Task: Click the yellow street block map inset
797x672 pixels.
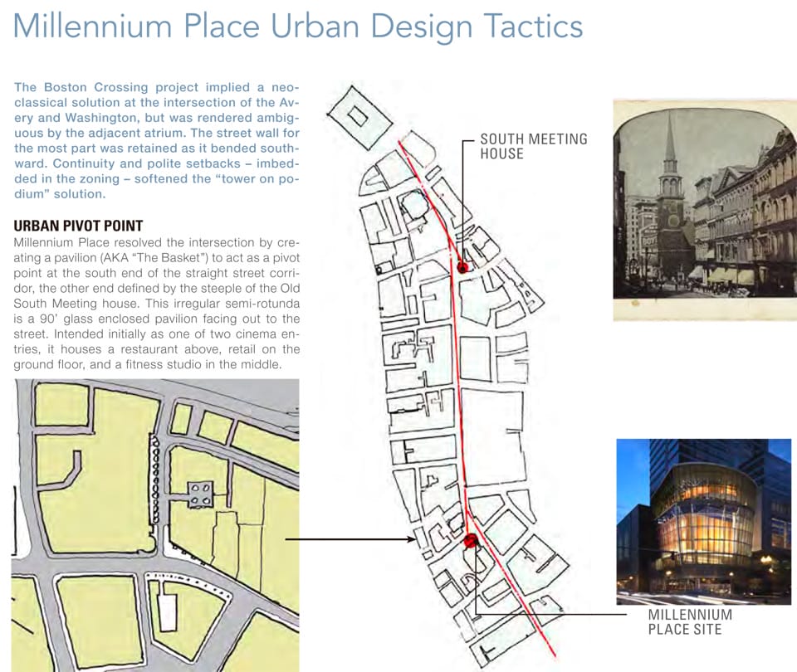Action: (155, 525)
